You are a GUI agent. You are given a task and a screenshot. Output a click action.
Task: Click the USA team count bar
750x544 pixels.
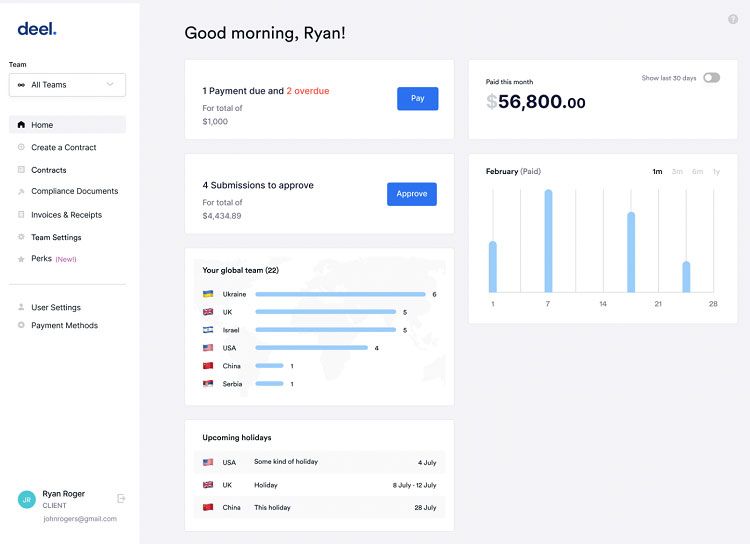[311, 348]
